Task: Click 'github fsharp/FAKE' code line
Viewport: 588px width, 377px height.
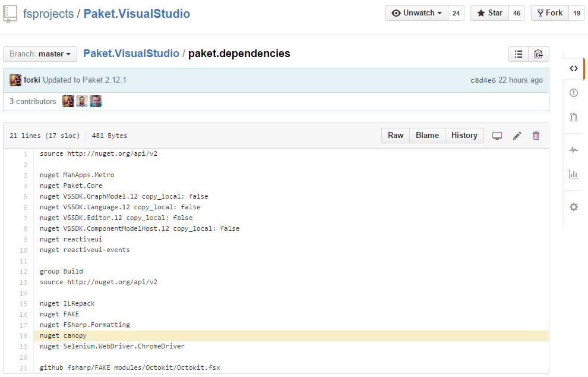Action: (129, 367)
